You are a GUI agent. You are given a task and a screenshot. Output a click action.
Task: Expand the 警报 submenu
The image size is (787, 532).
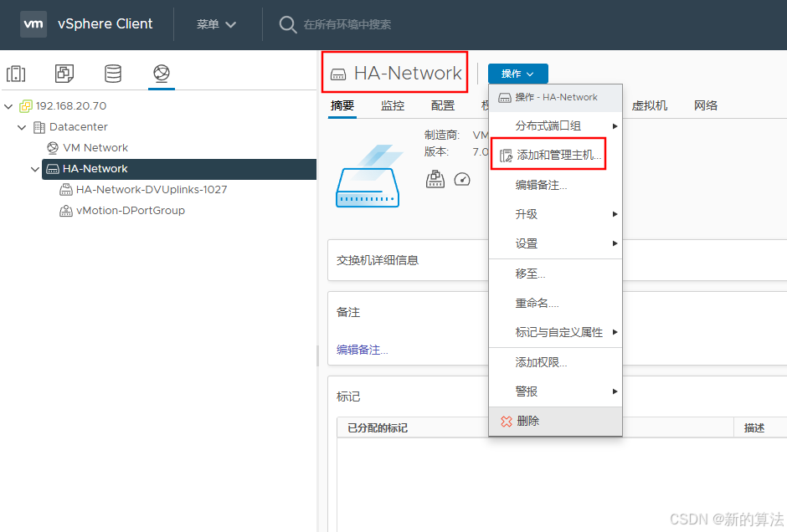(x=556, y=391)
